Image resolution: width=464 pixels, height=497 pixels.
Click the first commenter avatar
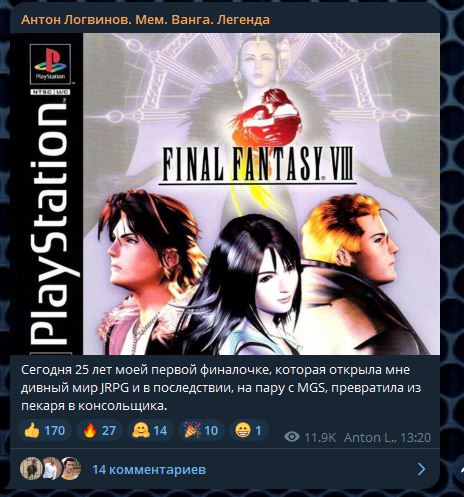point(31,468)
